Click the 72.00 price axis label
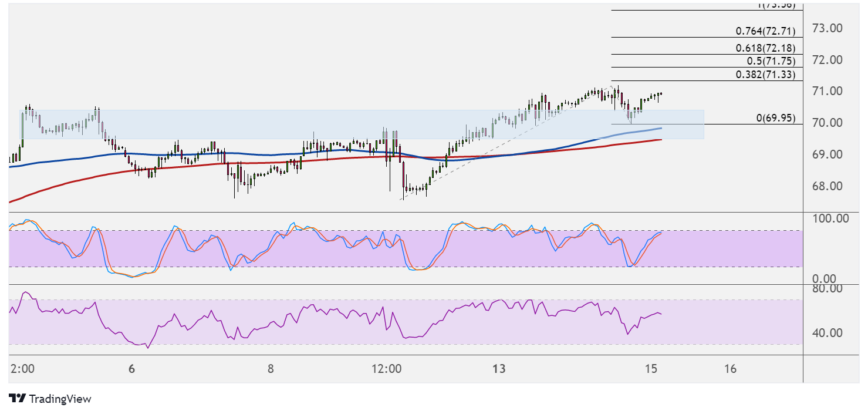The image size is (868, 414). tap(826, 60)
